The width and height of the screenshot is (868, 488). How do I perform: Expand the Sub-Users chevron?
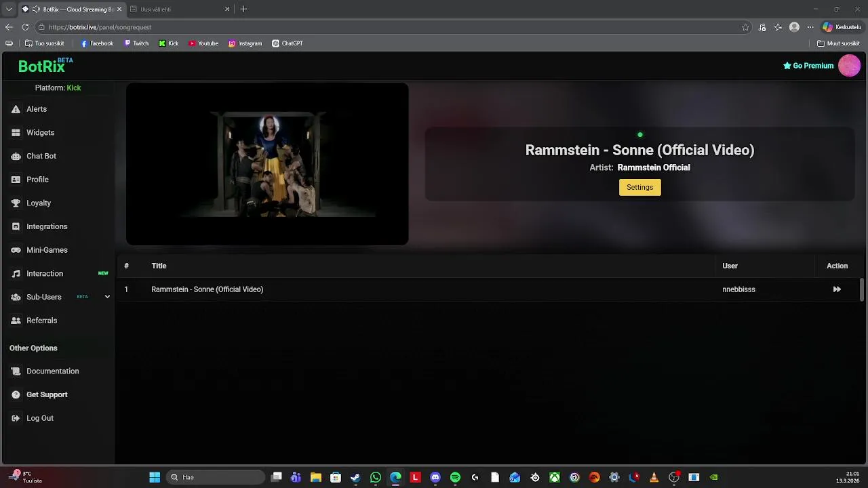click(107, 297)
